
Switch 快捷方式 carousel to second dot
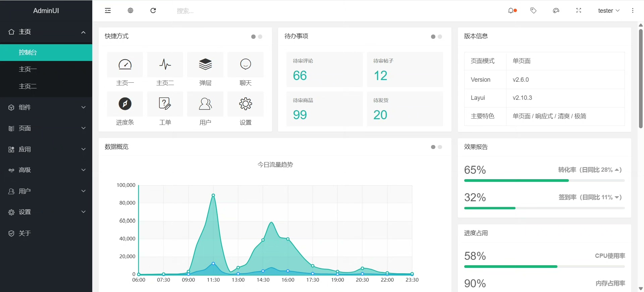click(260, 36)
